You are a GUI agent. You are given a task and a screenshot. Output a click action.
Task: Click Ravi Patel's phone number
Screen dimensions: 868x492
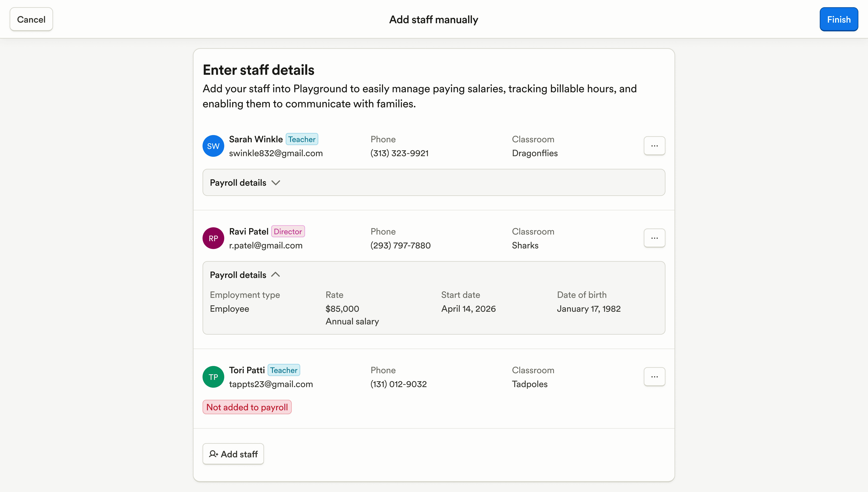coord(400,245)
